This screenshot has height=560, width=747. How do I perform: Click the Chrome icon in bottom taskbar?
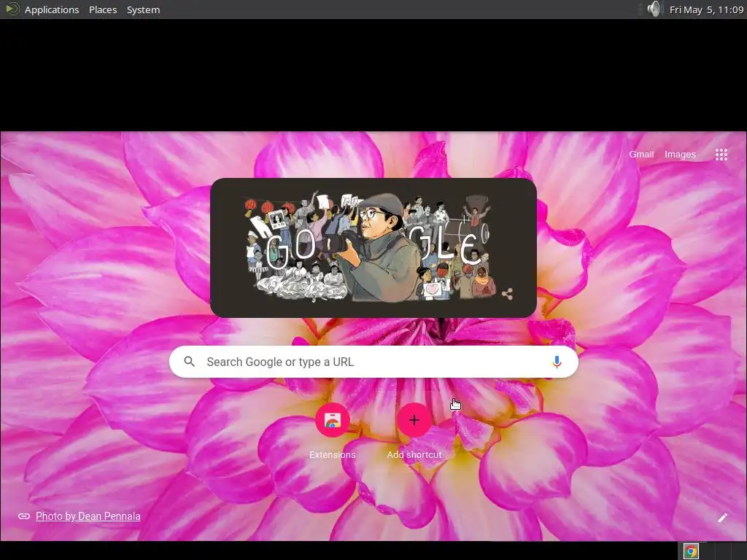(x=692, y=551)
